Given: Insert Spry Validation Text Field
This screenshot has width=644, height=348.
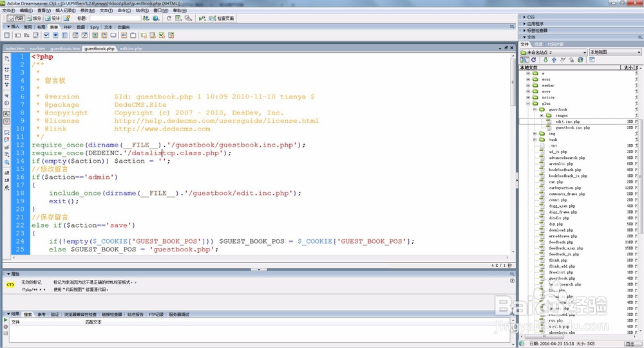Looking at the screenshot, I should tap(144, 36).
